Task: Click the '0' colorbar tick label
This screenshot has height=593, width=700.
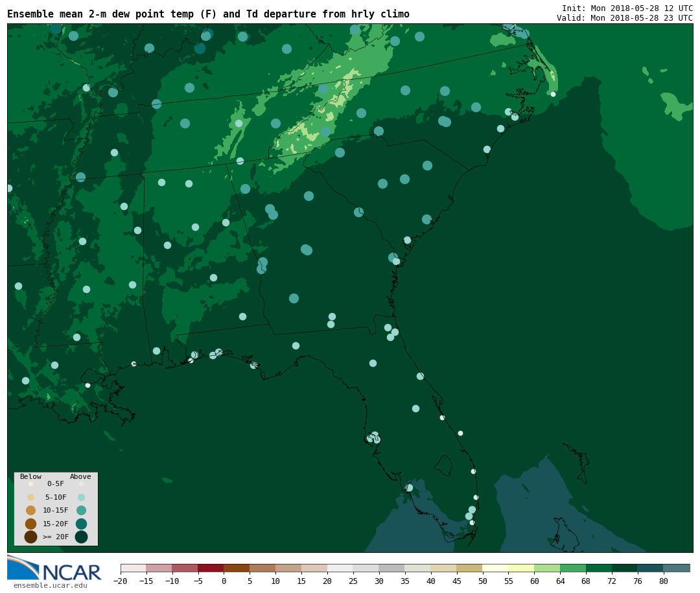Action: 224,581
